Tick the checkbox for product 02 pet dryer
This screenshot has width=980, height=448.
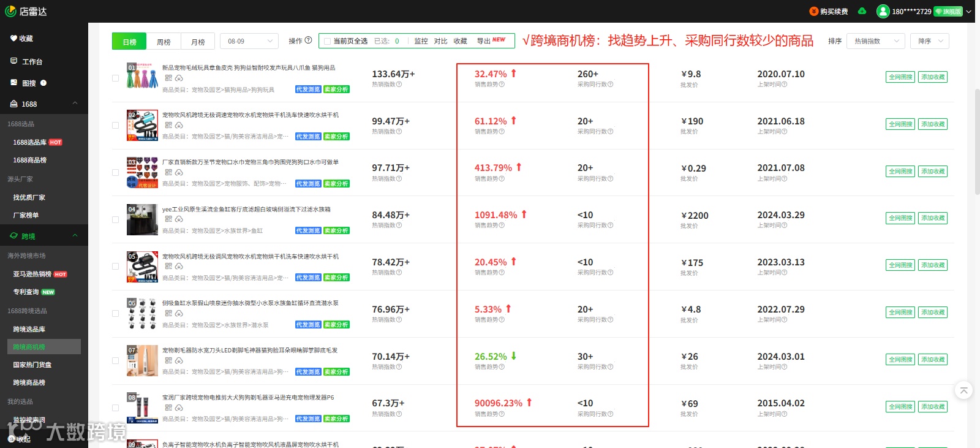(115, 125)
